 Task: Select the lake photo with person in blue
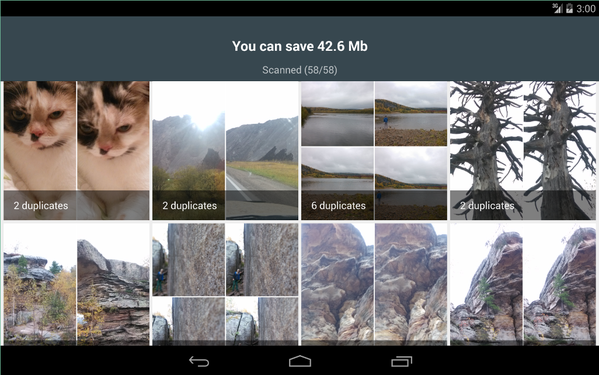tap(411, 113)
